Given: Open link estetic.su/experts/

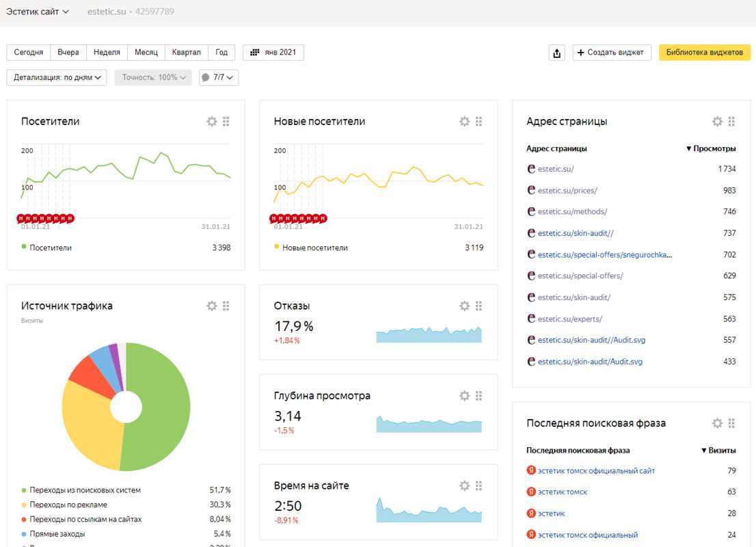Looking at the screenshot, I should pos(570,319).
